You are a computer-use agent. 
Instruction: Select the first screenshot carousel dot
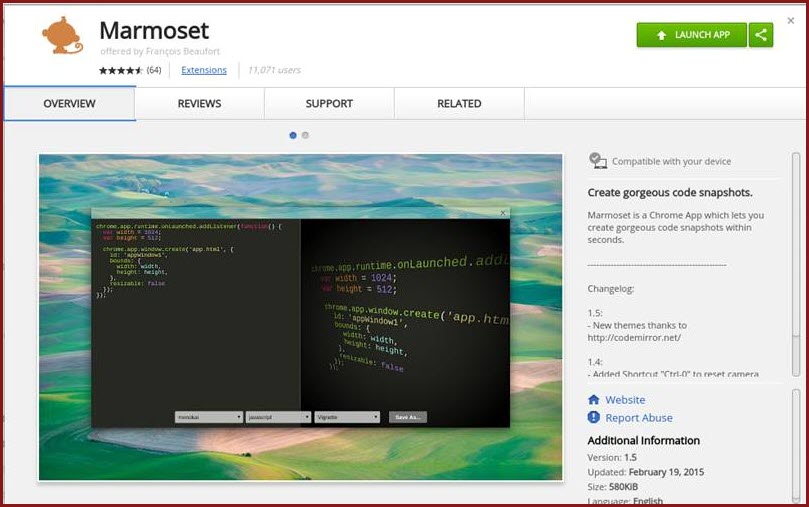[x=293, y=135]
